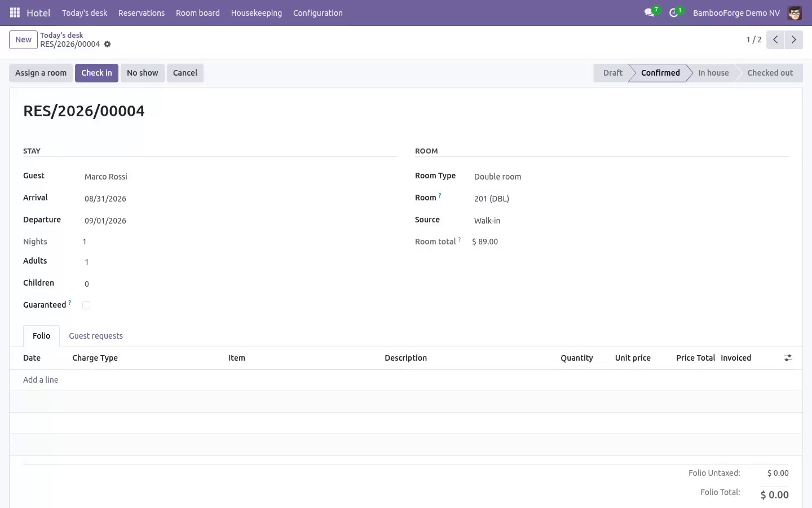Image resolution: width=812 pixels, height=508 pixels.
Task: Edit the Adults number field
Action: pos(239,262)
